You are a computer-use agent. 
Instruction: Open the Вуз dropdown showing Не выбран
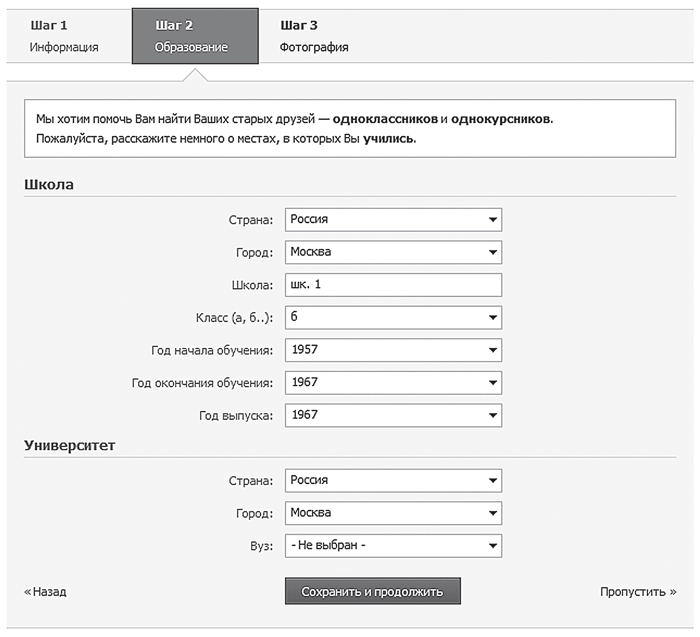click(x=393, y=545)
